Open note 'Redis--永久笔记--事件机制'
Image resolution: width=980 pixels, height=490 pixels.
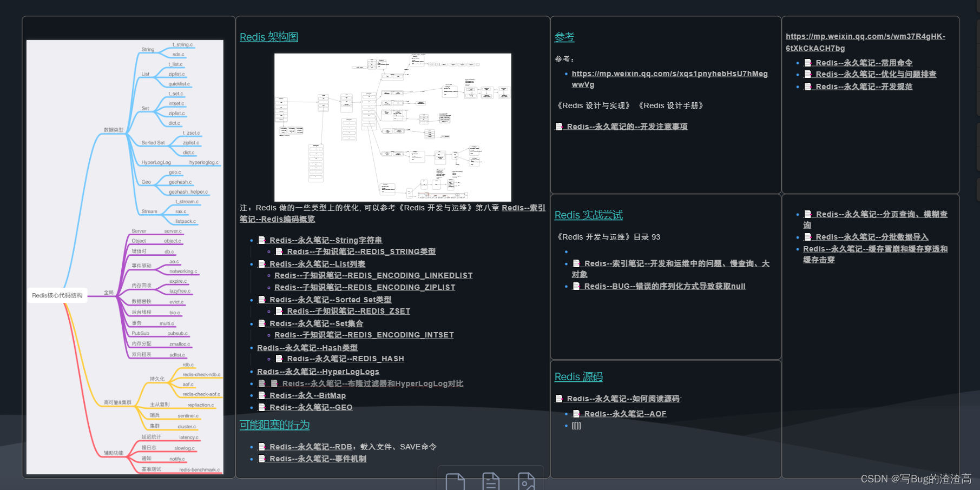318,459
